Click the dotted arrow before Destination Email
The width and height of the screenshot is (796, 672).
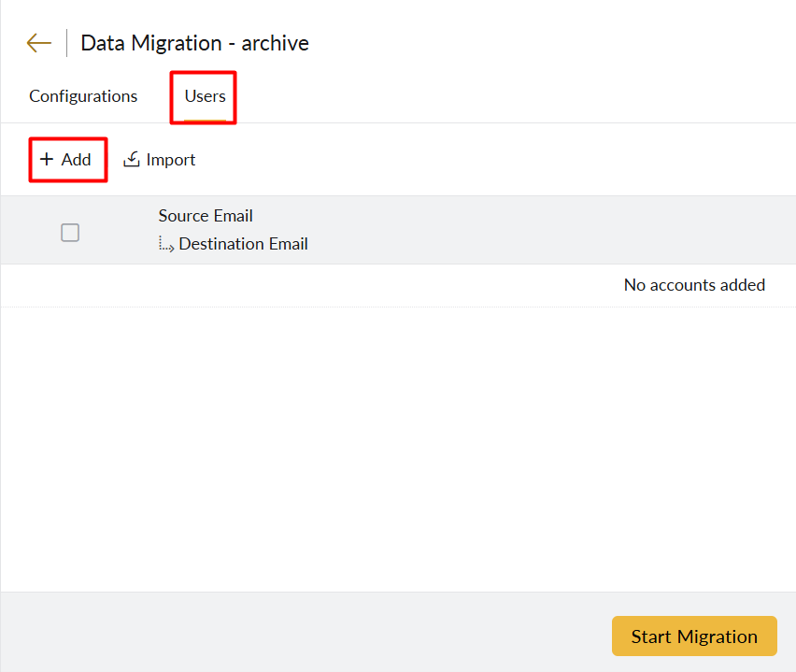pyautogui.click(x=166, y=244)
